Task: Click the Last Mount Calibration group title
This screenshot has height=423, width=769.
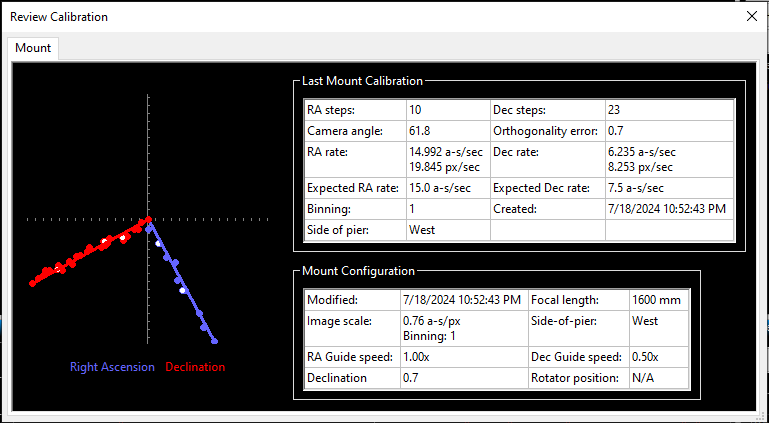Action: (362, 81)
